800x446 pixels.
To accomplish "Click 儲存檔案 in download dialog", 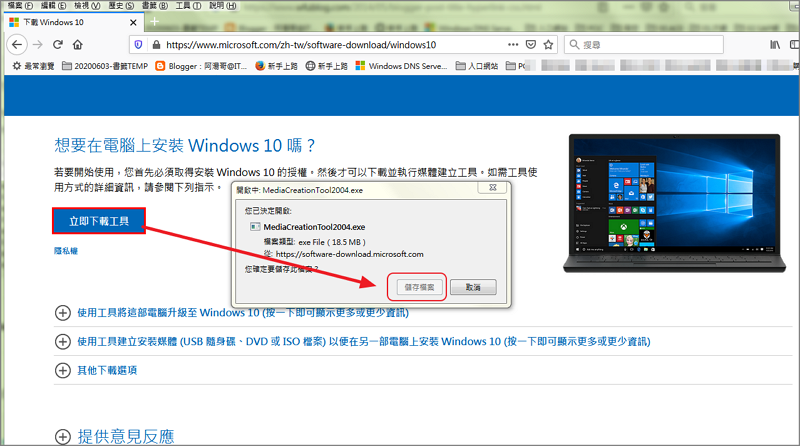I will pyautogui.click(x=419, y=287).
